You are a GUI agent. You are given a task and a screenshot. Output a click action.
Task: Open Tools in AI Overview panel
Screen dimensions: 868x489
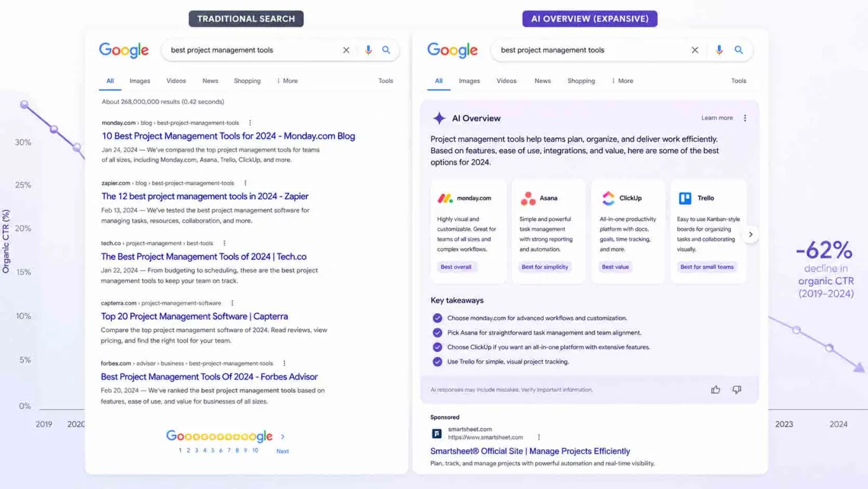[738, 81]
